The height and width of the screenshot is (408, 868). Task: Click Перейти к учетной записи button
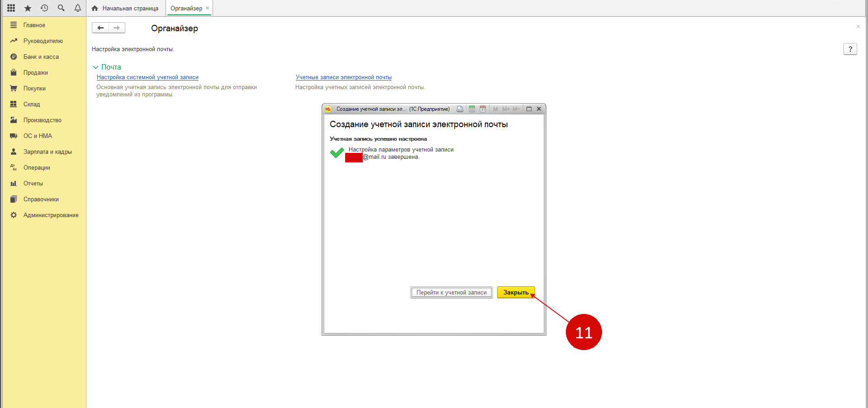[x=451, y=292]
